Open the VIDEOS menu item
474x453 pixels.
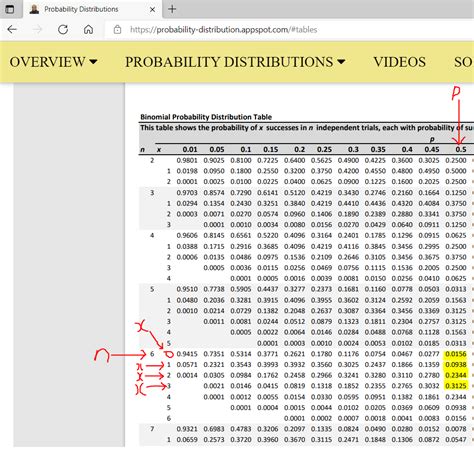coord(399,62)
